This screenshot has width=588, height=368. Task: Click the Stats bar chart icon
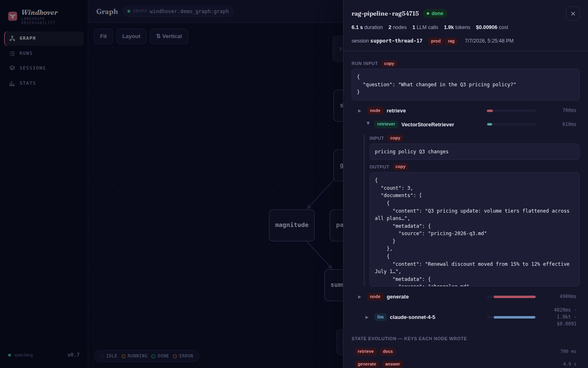tap(12, 83)
